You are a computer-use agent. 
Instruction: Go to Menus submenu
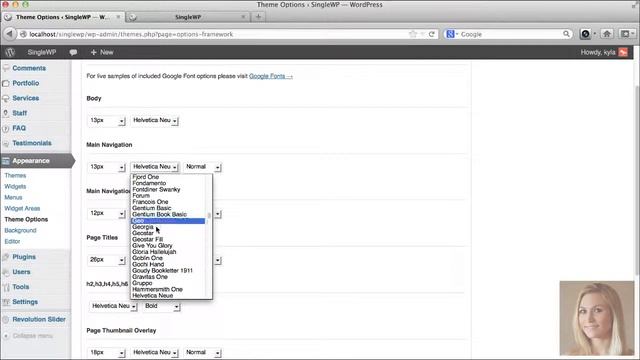tap(13, 198)
